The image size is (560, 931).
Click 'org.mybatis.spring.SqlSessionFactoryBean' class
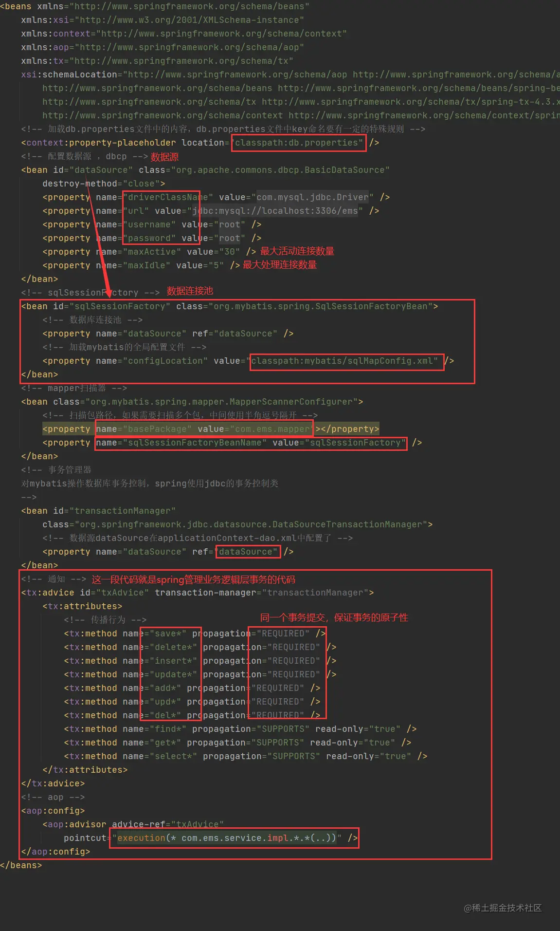click(321, 306)
